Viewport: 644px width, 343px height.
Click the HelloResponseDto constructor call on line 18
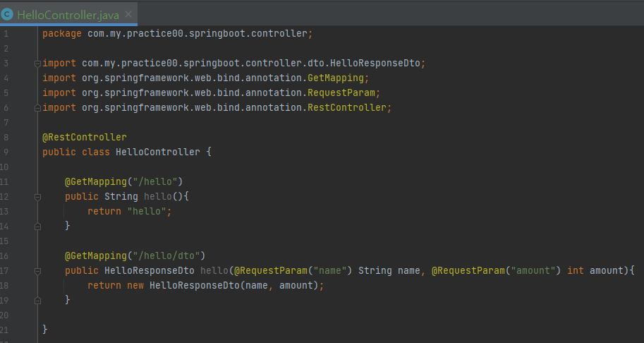pos(194,285)
